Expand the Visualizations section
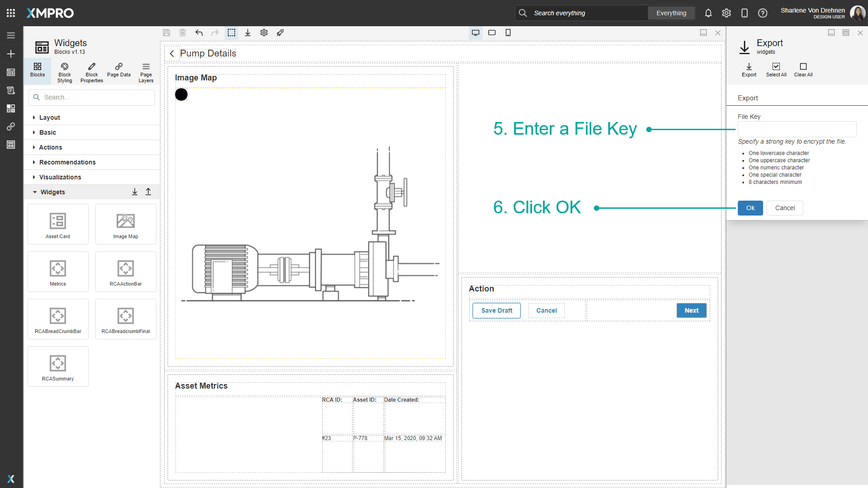 click(x=60, y=177)
